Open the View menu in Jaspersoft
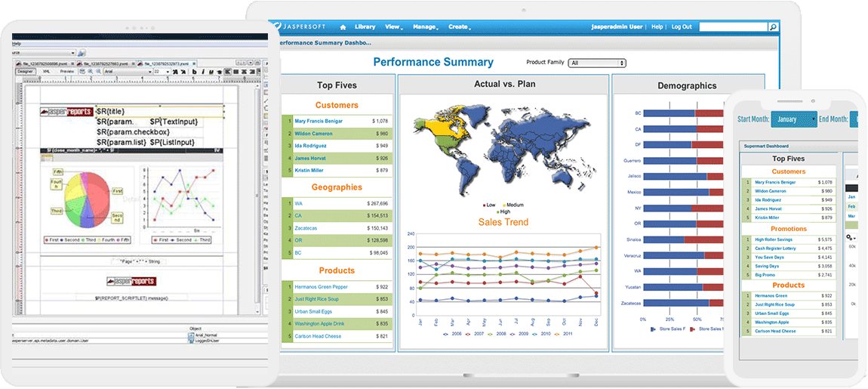 click(x=393, y=26)
